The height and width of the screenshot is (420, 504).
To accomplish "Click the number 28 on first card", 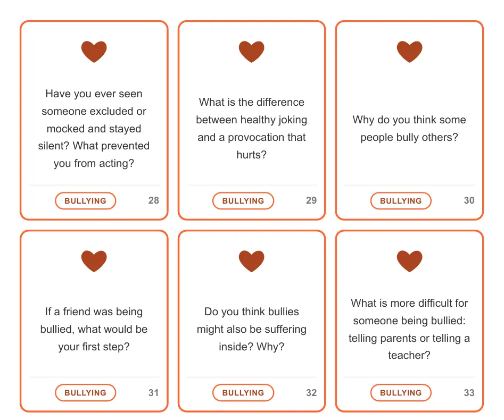I will coord(154,200).
